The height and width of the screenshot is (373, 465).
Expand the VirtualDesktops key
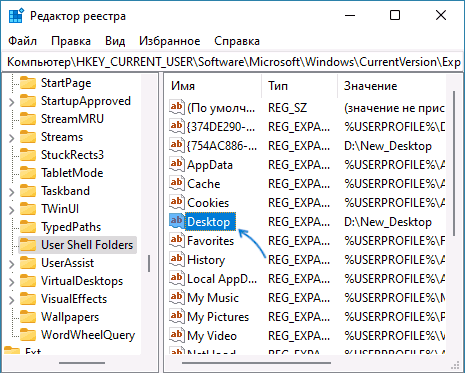click(x=12, y=282)
